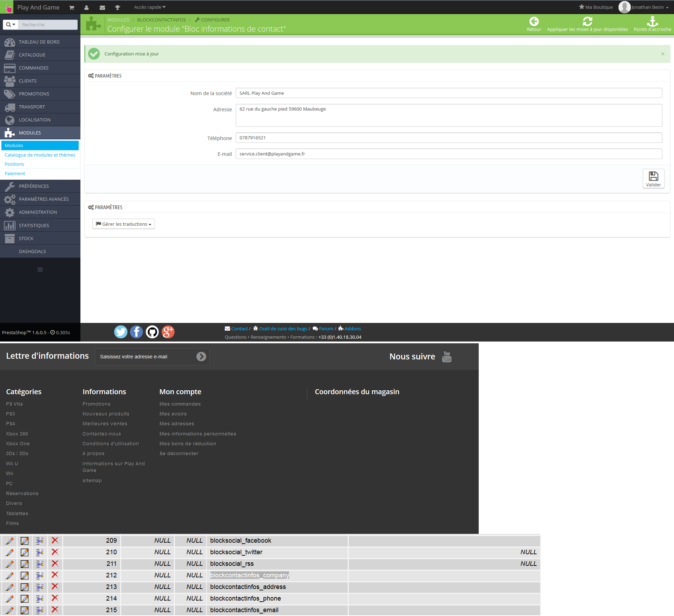The height and width of the screenshot is (616, 674).
Task: Submit newsletter email with arrow button
Action: [201, 357]
